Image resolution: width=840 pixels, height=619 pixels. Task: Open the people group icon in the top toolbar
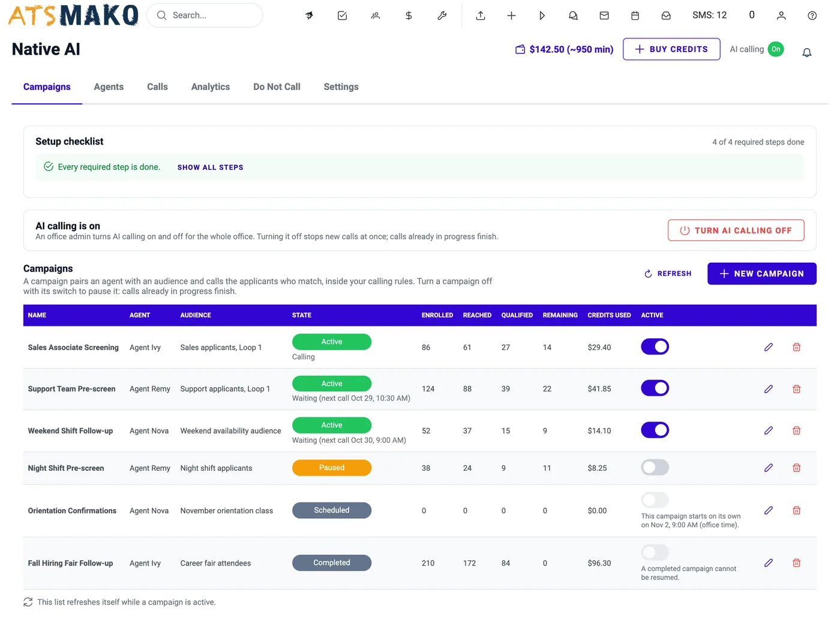pyautogui.click(x=376, y=16)
